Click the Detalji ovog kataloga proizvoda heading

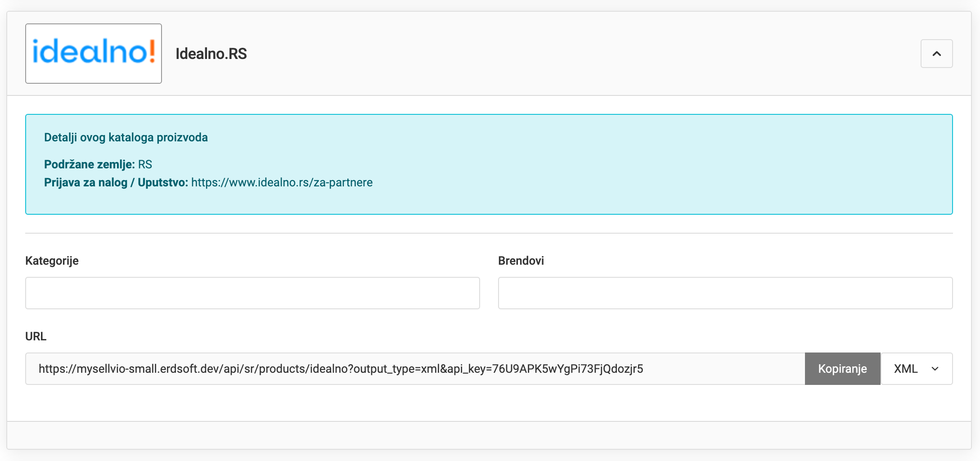(x=126, y=137)
